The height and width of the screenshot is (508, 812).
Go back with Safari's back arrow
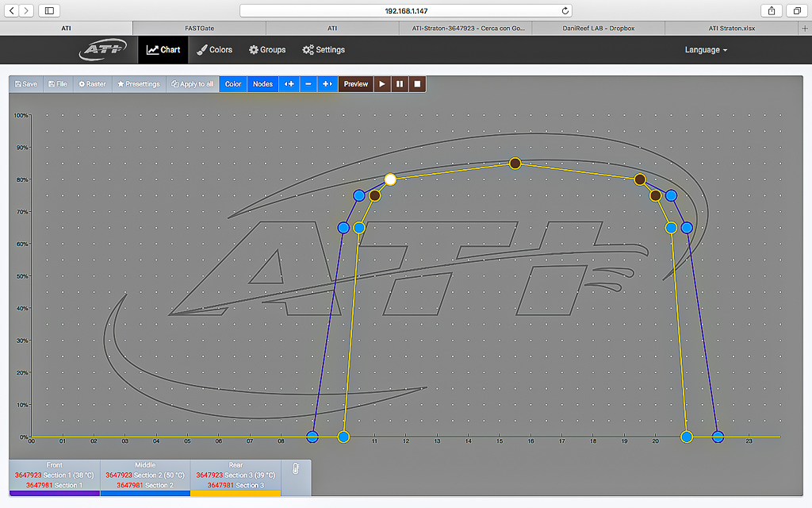click(x=11, y=10)
